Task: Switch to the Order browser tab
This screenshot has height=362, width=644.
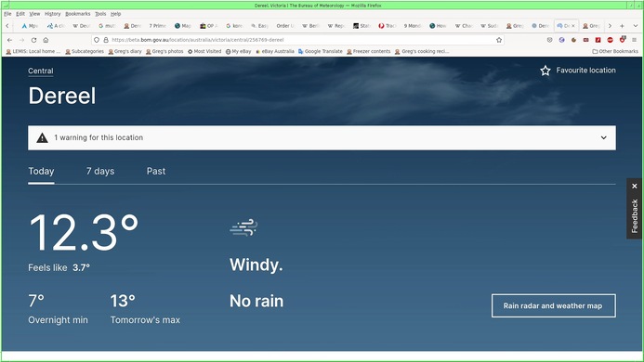Action: pos(284,25)
